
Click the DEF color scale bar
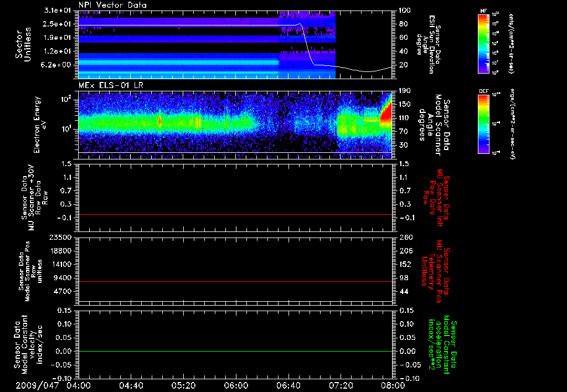[x=484, y=124]
